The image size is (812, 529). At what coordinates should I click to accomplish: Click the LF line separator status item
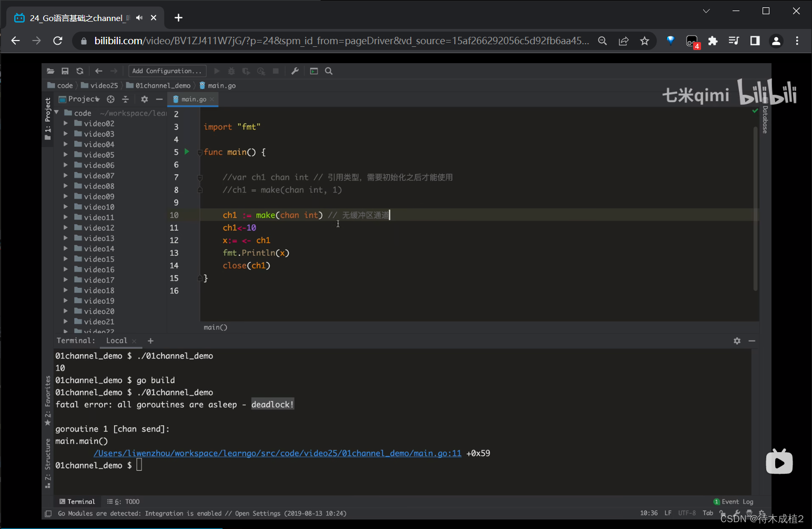[668, 513]
